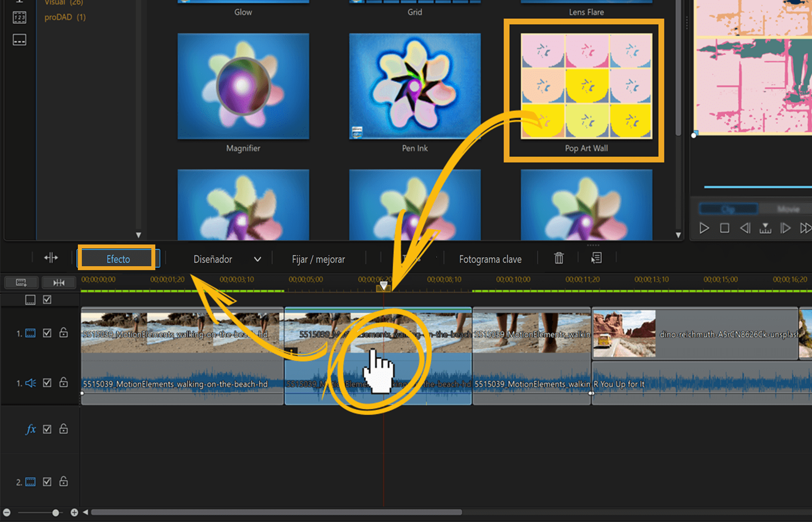Toggle checkbox on the chapter track row

(47, 300)
